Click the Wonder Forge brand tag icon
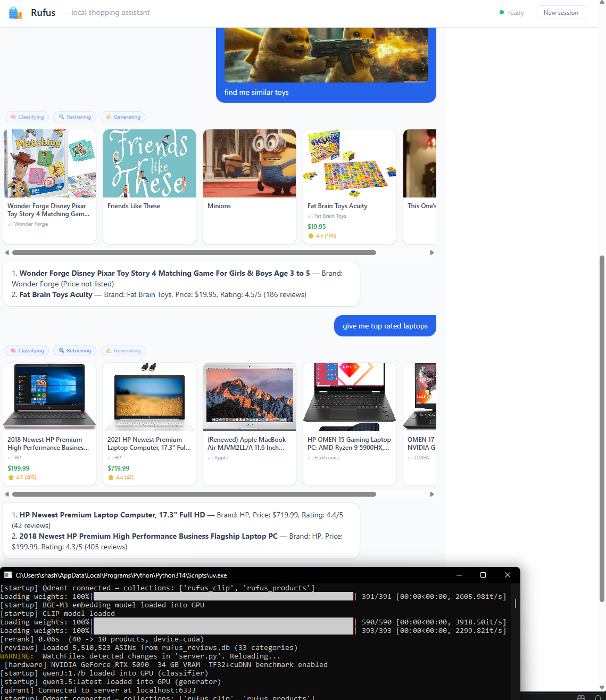 tap(10, 224)
